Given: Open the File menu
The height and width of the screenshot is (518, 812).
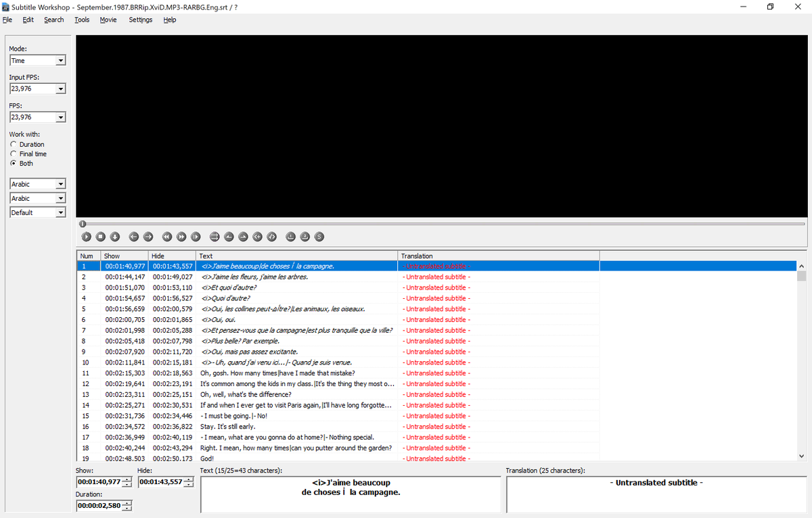Looking at the screenshot, I should point(7,20).
